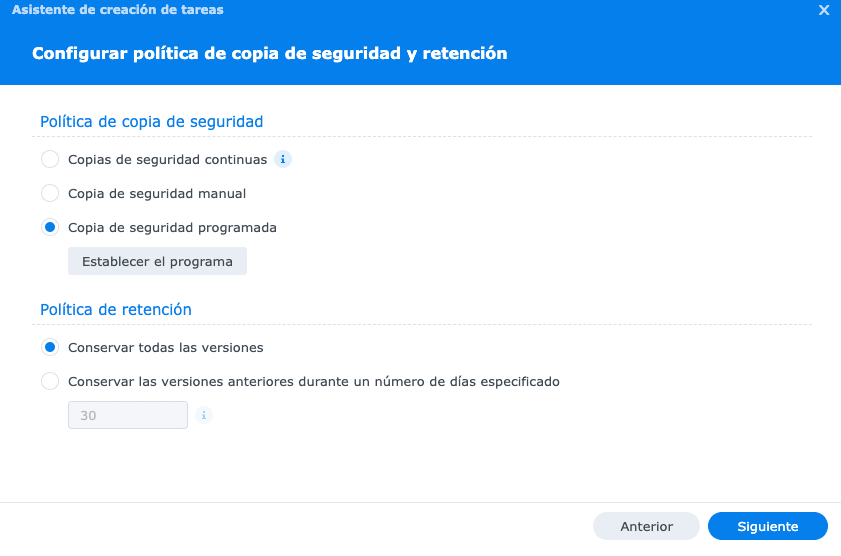This screenshot has width=841, height=556.
Task: Select the 'Copia de seguridad programada' radio button
Action: (x=50, y=227)
